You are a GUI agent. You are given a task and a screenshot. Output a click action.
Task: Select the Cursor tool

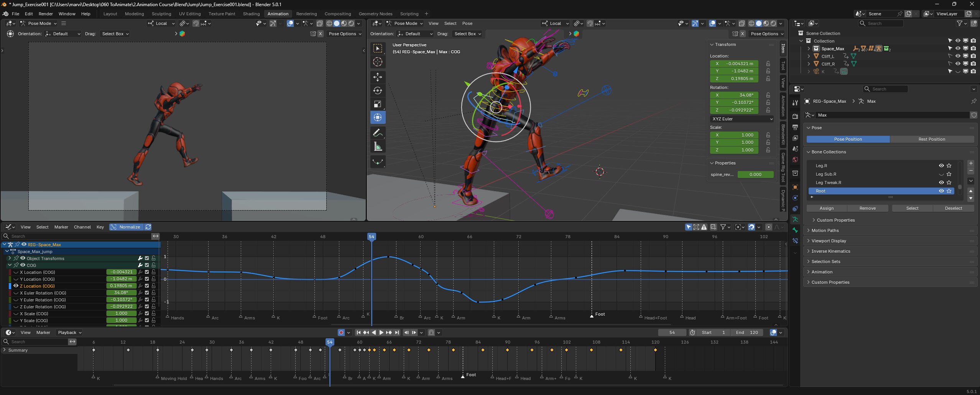tap(378, 62)
